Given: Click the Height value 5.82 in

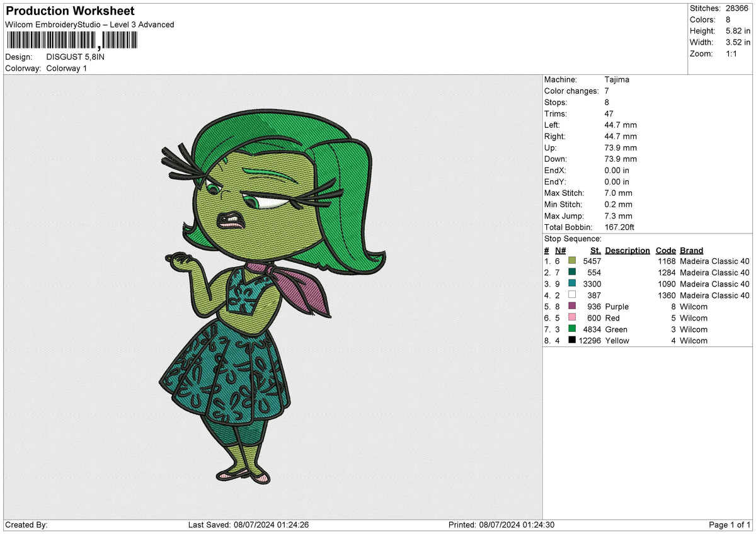Looking at the screenshot, I should 738,31.
